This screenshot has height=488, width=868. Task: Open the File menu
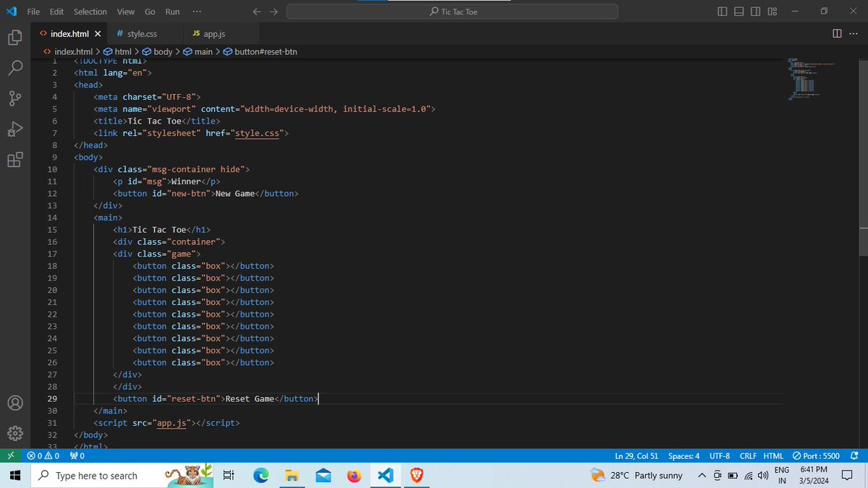pyautogui.click(x=33, y=12)
